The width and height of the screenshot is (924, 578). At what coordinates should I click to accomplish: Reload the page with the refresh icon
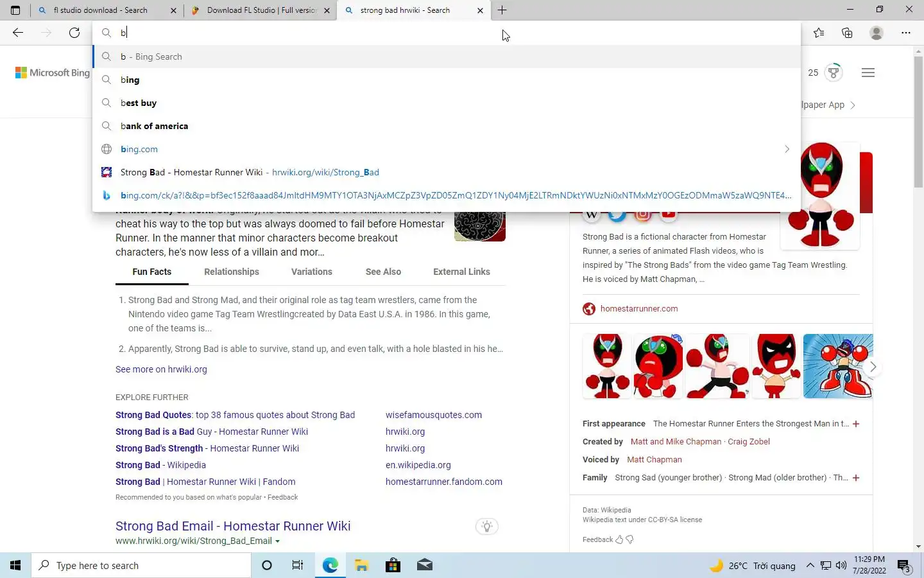tap(74, 33)
